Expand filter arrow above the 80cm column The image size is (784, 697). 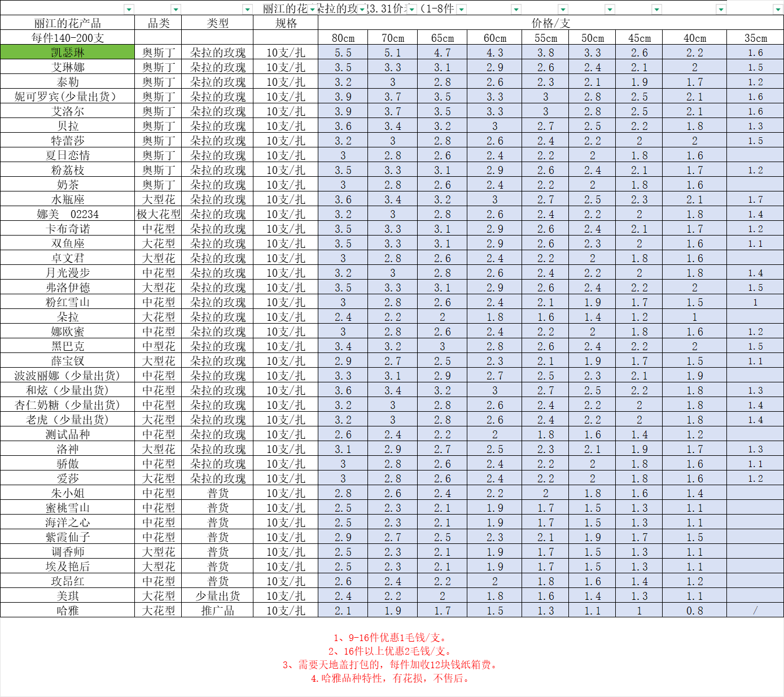(x=362, y=9)
